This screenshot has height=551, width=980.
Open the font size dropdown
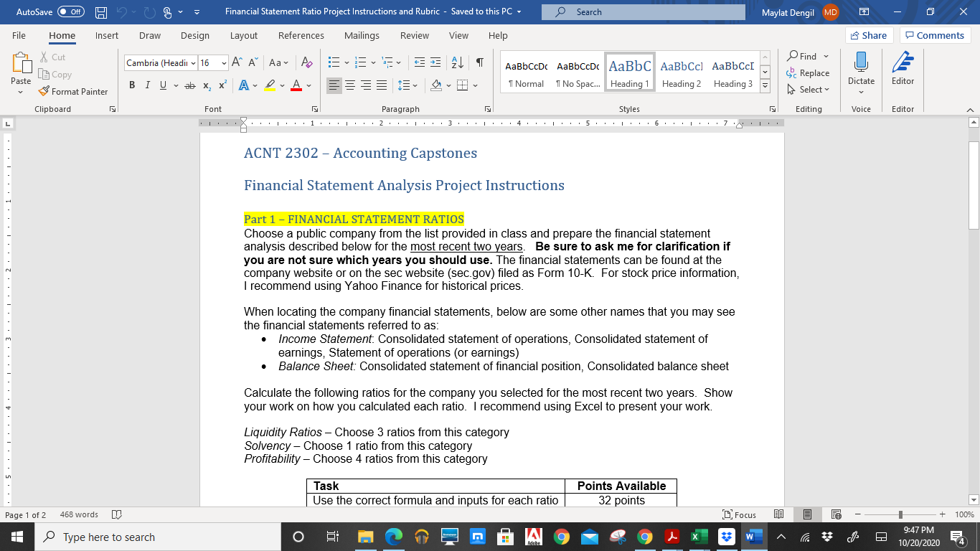[x=222, y=64]
